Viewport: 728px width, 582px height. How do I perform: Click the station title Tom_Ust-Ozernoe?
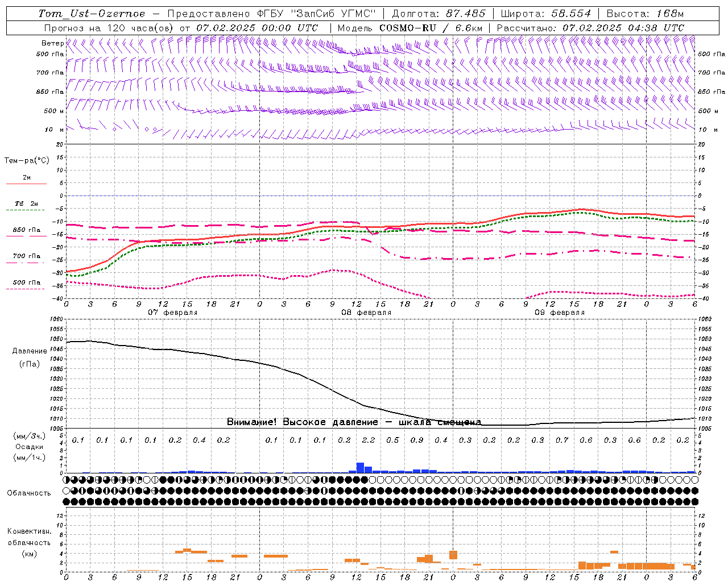coord(92,14)
